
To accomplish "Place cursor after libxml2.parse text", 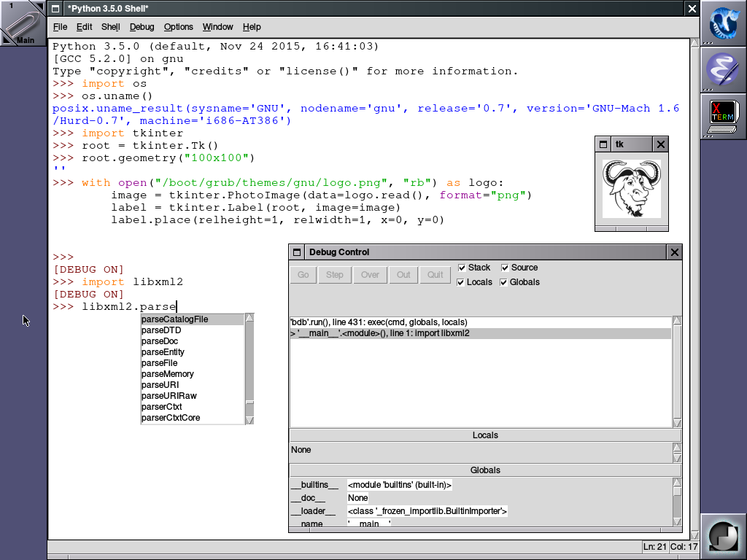I will tap(177, 307).
